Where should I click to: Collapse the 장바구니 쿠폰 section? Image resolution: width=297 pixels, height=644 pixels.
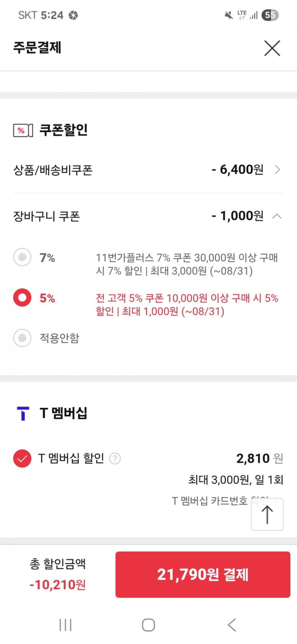(x=277, y=216)
